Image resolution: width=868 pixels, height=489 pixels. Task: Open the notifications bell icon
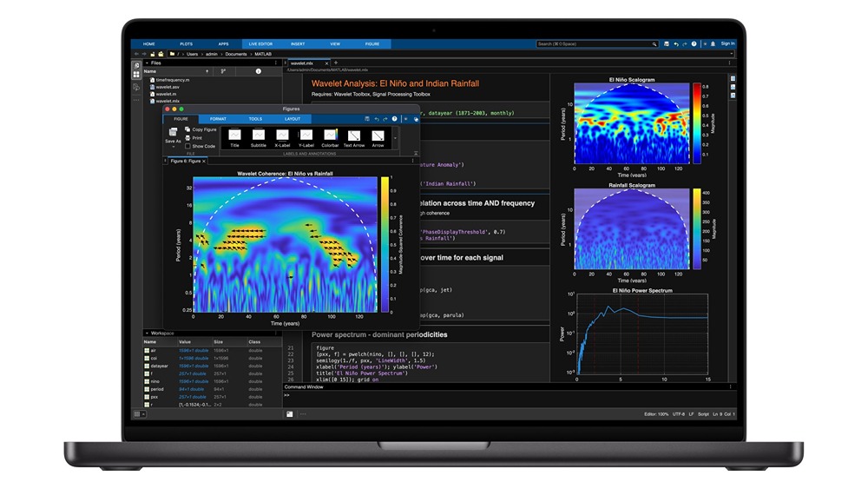click(x=713, y=43)
